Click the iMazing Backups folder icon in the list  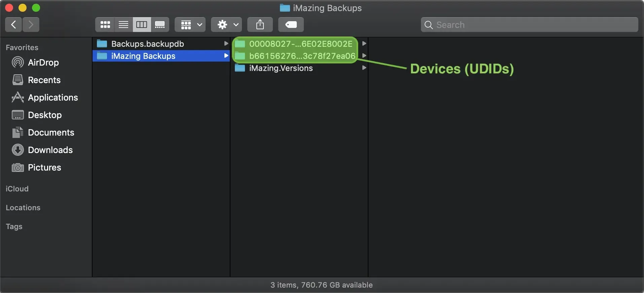[102, 56]
